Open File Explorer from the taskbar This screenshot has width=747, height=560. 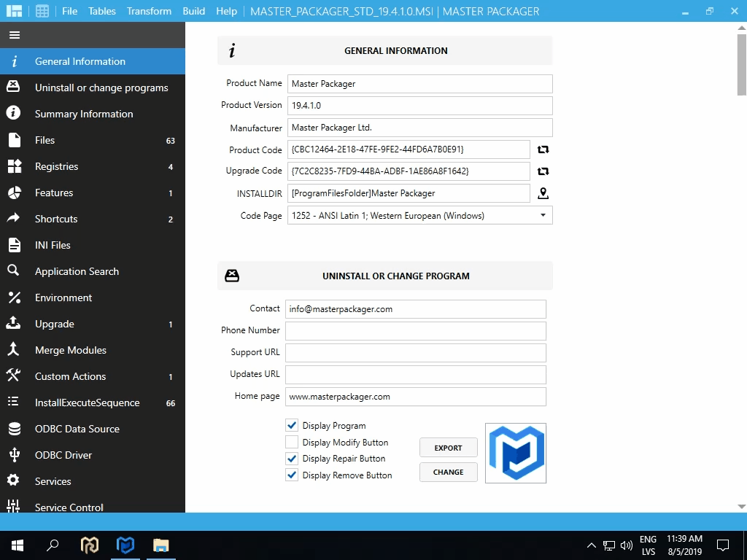tap(161, 545)
